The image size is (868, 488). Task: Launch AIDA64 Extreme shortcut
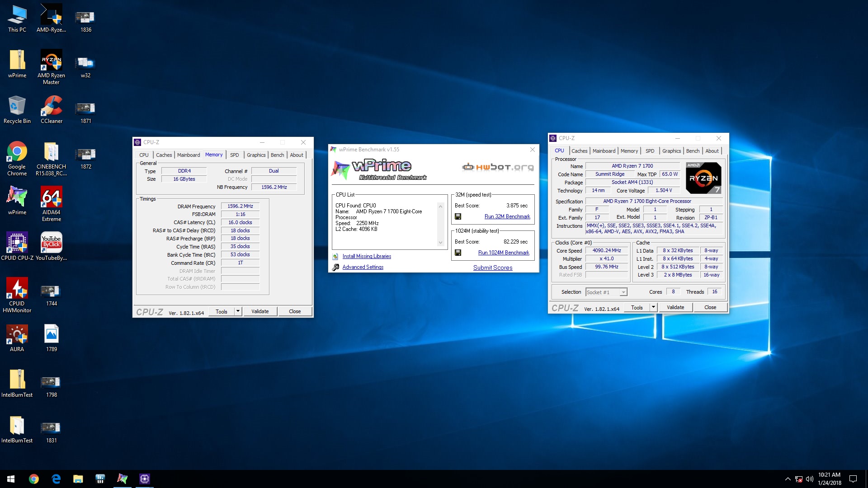pyautogui.click(x=52, y=204)
